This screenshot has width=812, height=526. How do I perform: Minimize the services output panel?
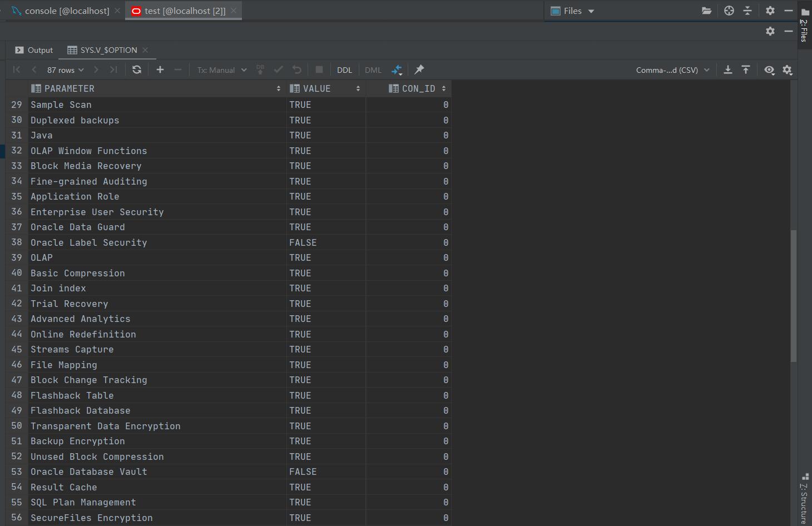(789, 31)
